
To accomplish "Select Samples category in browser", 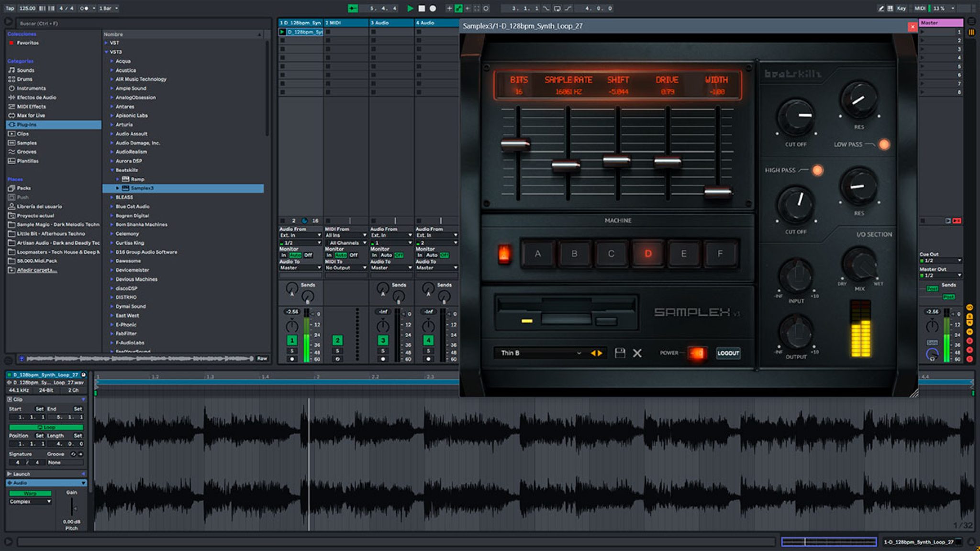I will [27, 143].
